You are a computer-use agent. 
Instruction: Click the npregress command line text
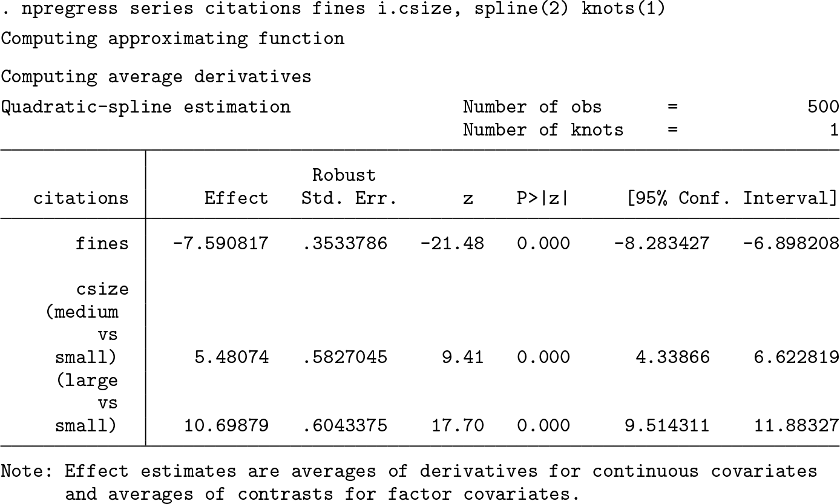point(333,10)
